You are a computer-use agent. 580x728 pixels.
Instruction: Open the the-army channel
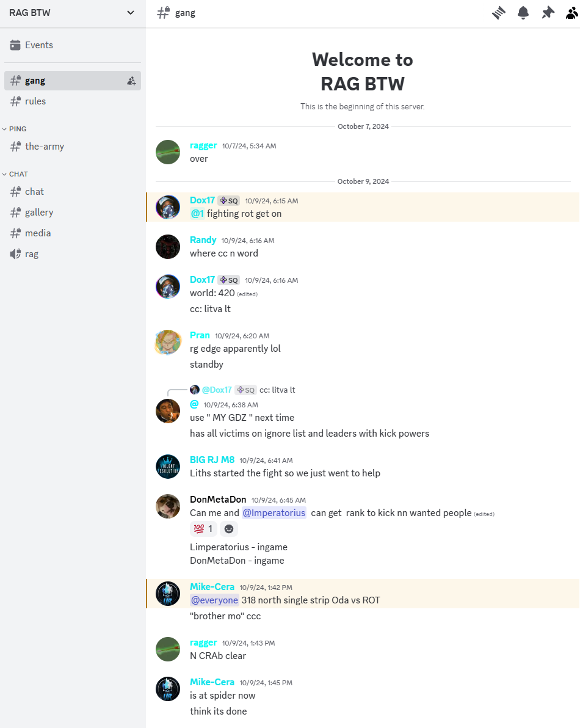pyautogui.click(x=73, y=147)
